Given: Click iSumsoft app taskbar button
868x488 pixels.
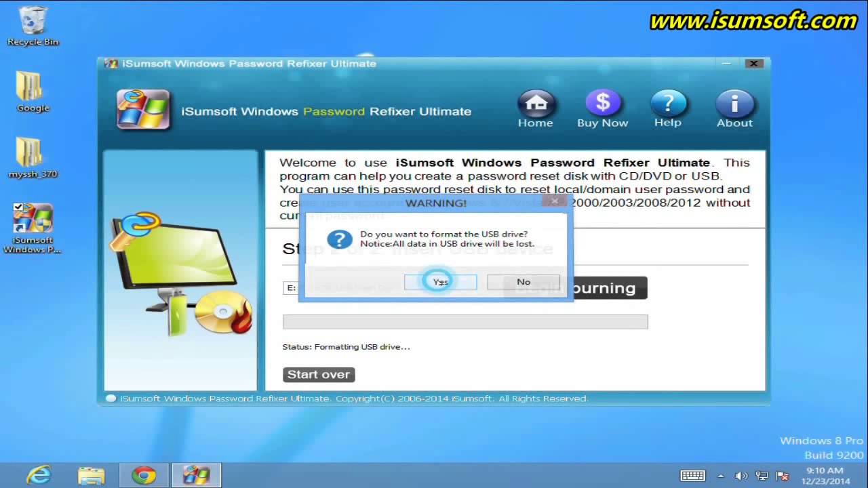Looking at the screenshot, I should [196, 475].
